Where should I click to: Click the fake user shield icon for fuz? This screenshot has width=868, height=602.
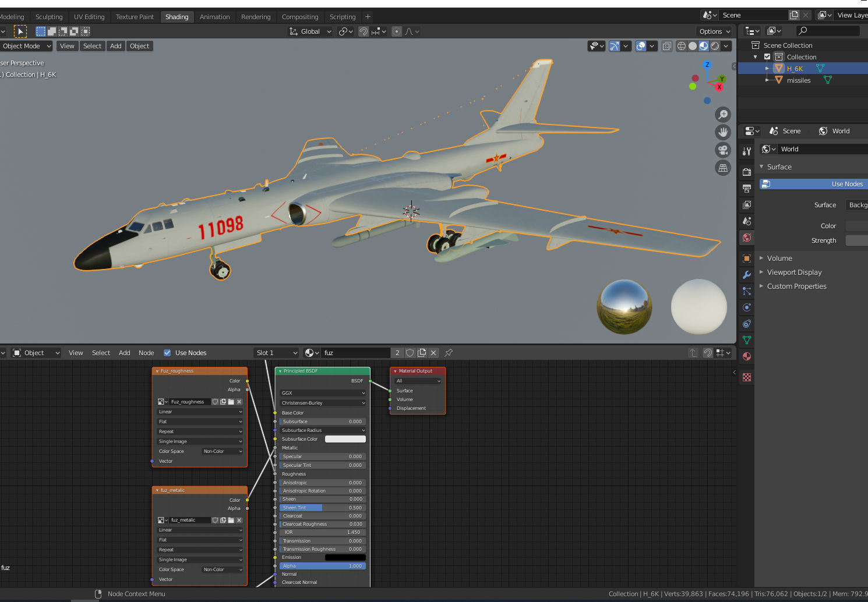410,353
